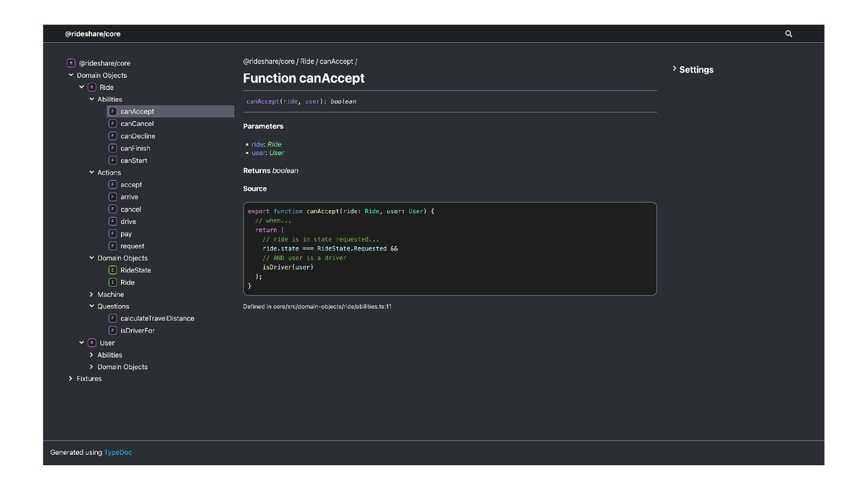
Task: Click the function icon beside calculateTravelDistance
Action: [113, 319]
